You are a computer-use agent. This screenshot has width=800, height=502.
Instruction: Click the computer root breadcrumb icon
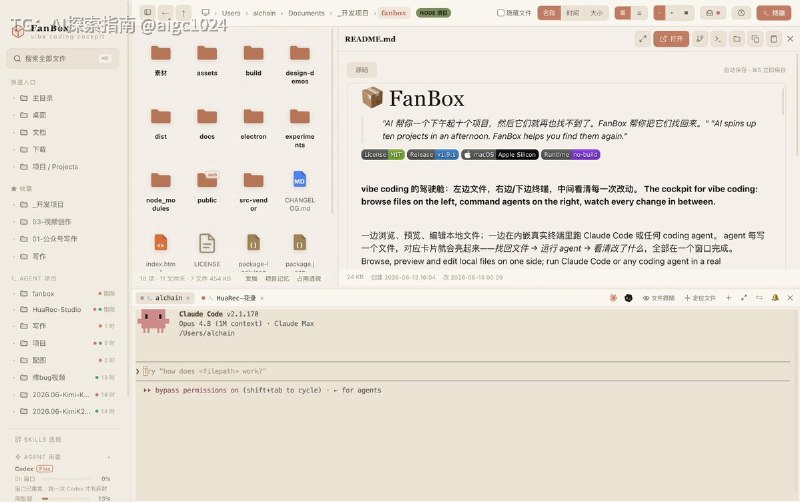(206, 12)
